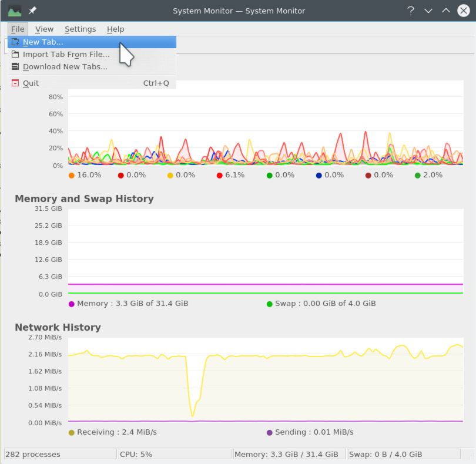Open the Help menu
The height and width of the screenshot is (464, 476).
click(115, 29)
